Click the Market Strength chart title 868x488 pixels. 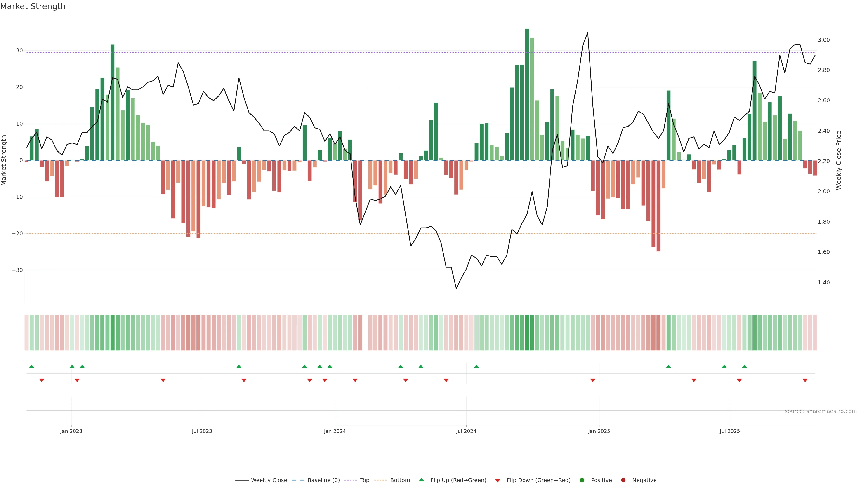pyautogui.click(x=33, y=6)
